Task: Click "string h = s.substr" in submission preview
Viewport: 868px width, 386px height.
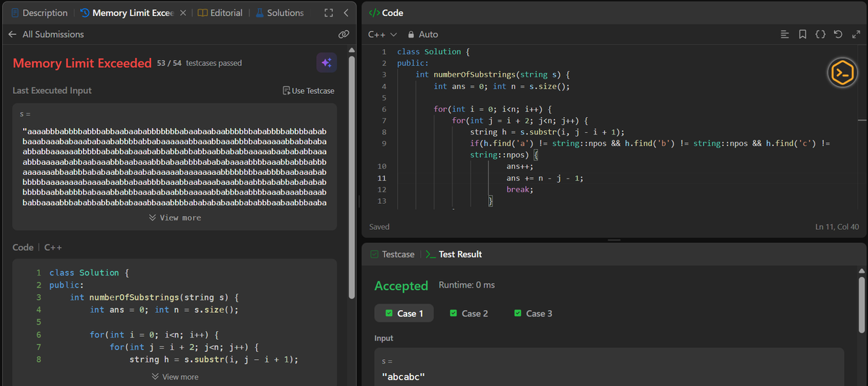Action: coord(213,359)
